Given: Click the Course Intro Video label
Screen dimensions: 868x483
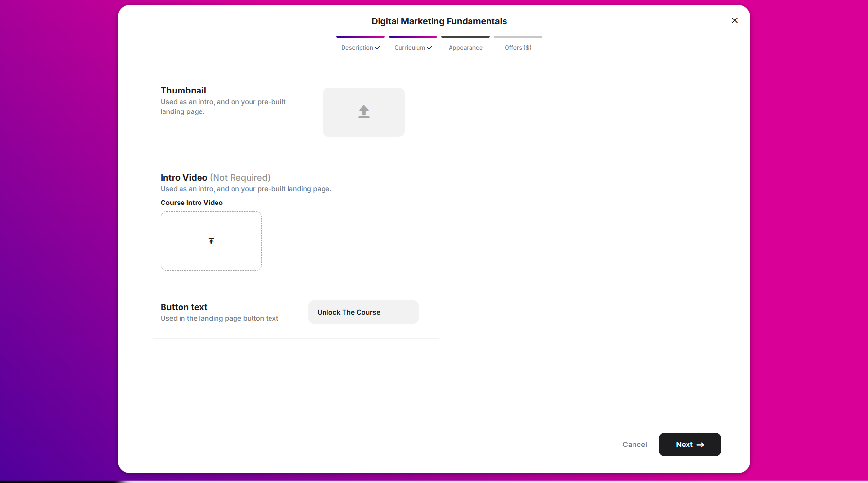Looking at the screenshot, I should click(192, 203).
